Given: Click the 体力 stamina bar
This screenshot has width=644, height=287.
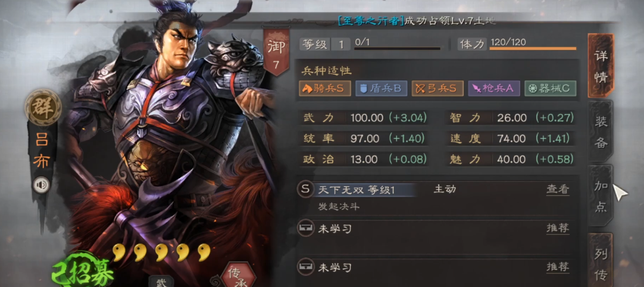Looking at the screenshot, I should coord(533,48).
